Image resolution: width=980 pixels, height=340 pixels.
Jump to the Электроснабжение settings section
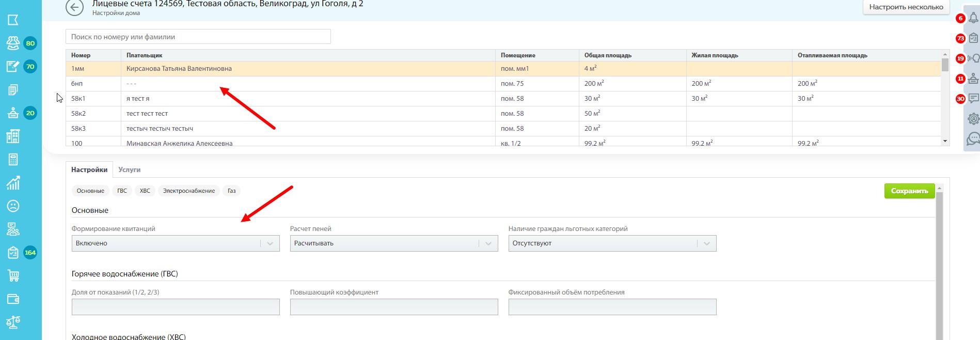188,191
